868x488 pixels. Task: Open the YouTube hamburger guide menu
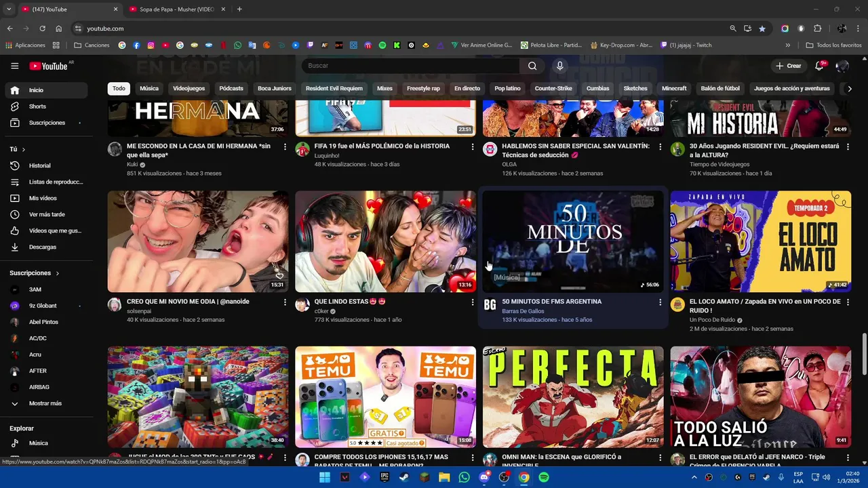[14, 66]
